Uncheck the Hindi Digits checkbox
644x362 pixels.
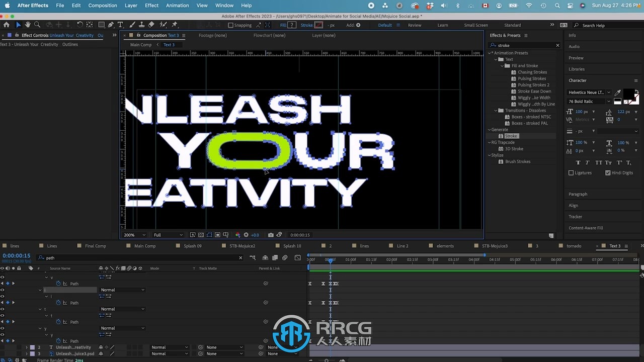click(x=608, y=173)
